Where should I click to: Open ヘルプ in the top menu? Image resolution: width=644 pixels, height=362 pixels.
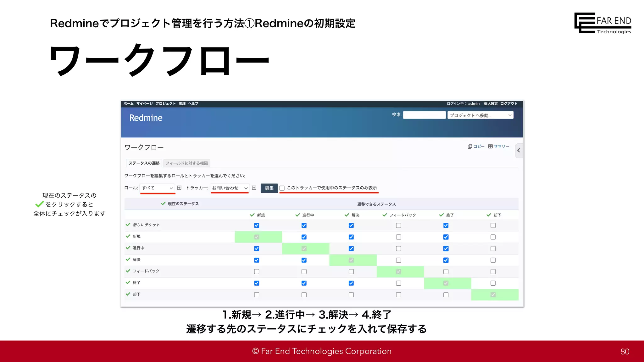[x=193, y=103]
